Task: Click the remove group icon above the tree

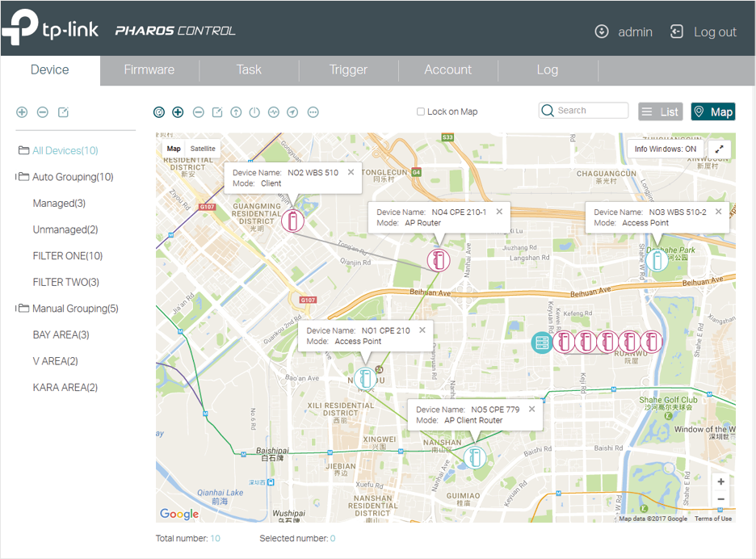Action: tap(43, 112)
